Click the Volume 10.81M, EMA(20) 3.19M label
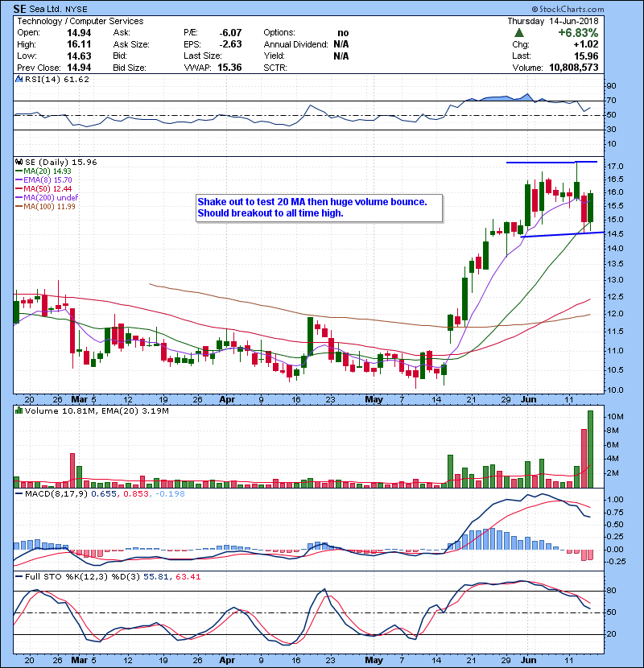Image resolution: width=644 pixels, height=668 pixels. tap(97, 410)
